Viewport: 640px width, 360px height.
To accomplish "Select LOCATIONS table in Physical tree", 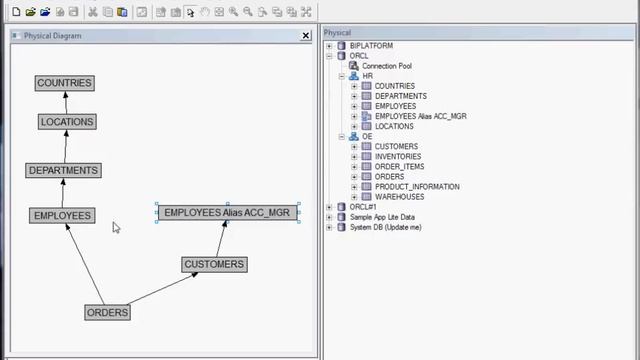I will click(394, 126).
